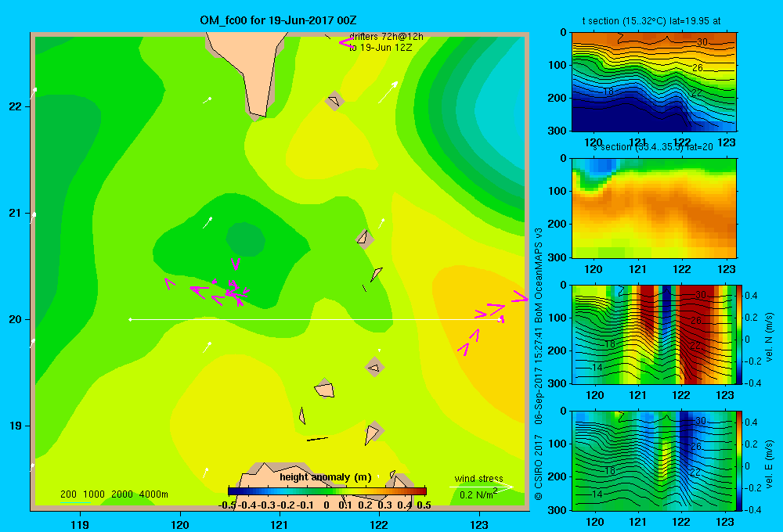This screenshot has width=783, height=532.
Task: Click the "t section (15..32°C) lat=19.95" heading
Action: tap(651, 21)
